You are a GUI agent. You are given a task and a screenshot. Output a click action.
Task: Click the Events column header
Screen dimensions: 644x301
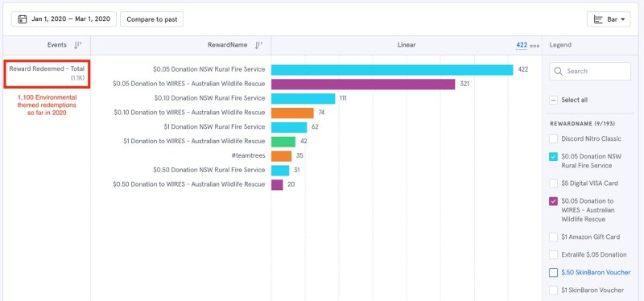(56, 45)
